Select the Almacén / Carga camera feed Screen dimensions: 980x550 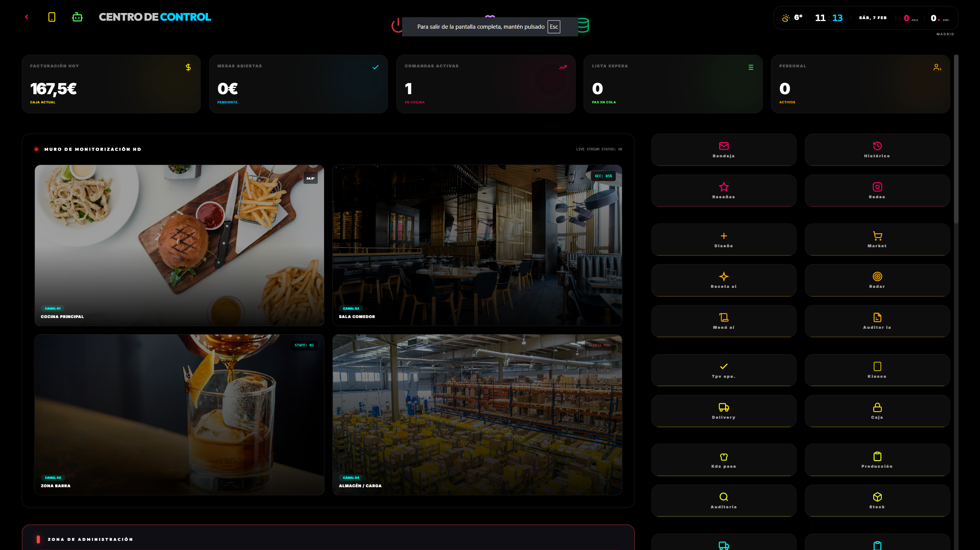[477, 415]
